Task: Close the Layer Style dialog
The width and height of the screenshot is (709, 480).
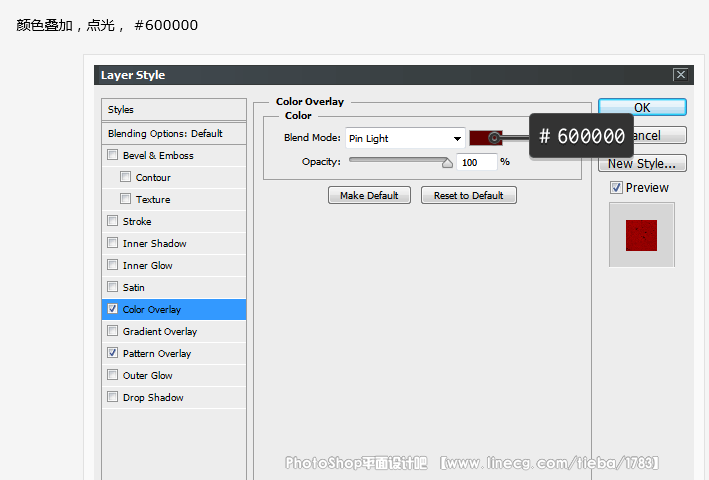Action: click(680, 75)
